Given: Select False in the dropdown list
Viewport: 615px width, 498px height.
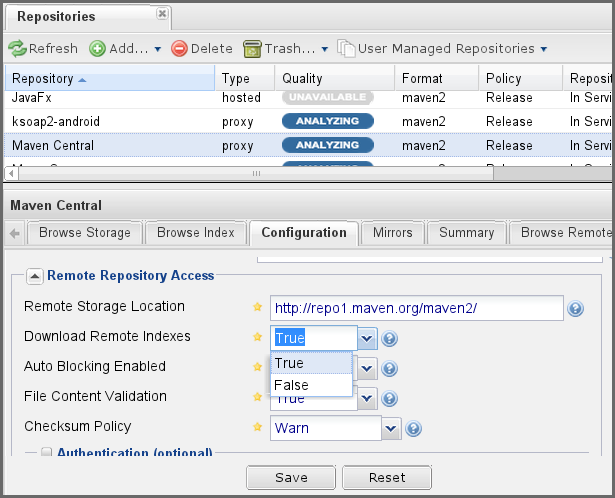Looking at the screenshot, I should 311,385.
